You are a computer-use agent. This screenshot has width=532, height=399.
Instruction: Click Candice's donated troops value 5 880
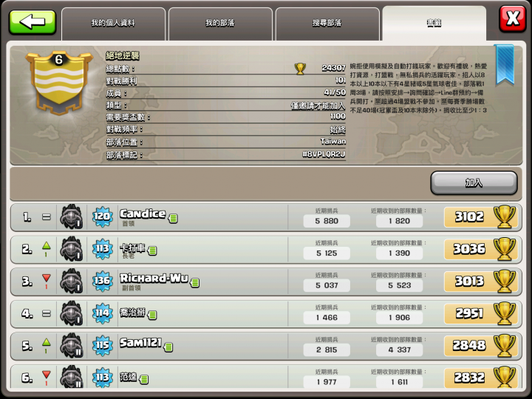pos(327,221)
